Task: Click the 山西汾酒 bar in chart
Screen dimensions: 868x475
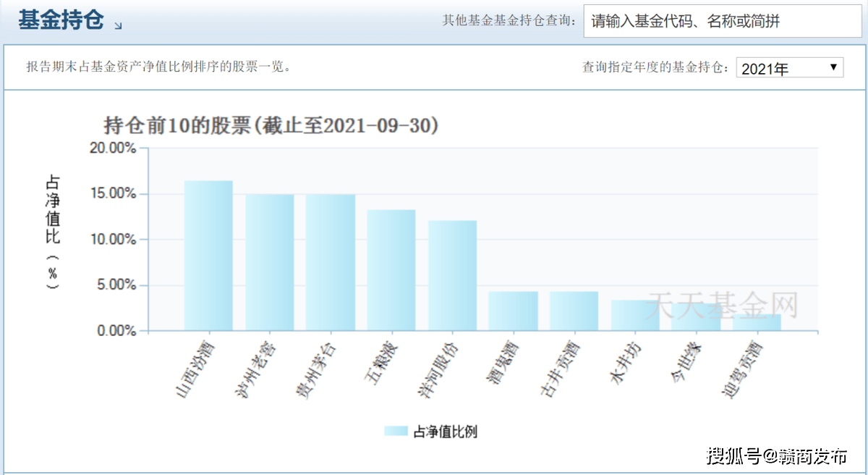Action: click(208, 256)
